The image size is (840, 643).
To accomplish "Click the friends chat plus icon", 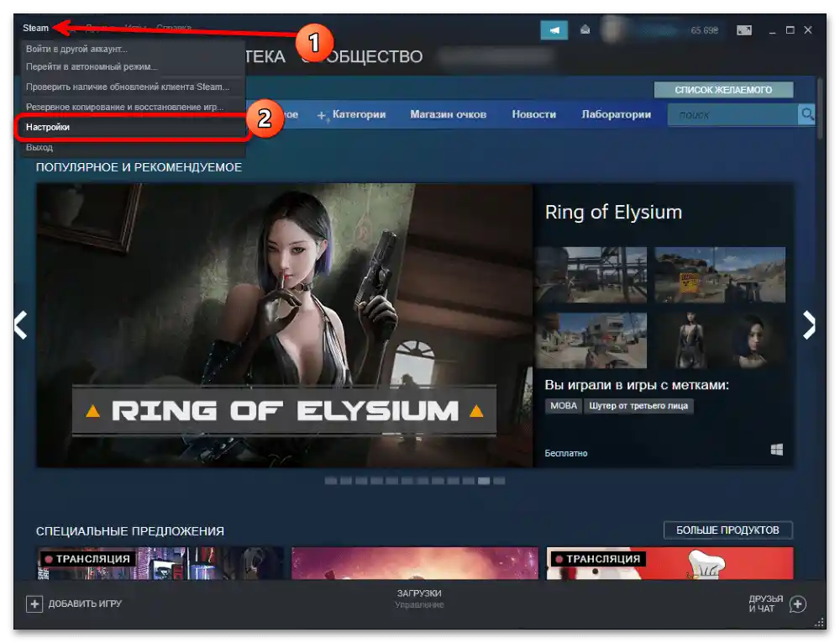I will pos(798,604).
